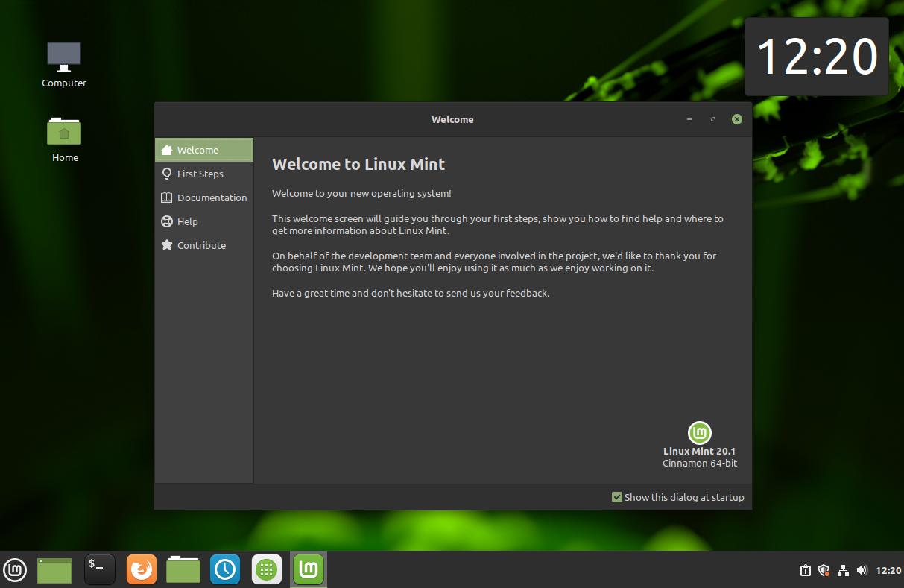Open the Firefox browser from the panel

point(142,570)
